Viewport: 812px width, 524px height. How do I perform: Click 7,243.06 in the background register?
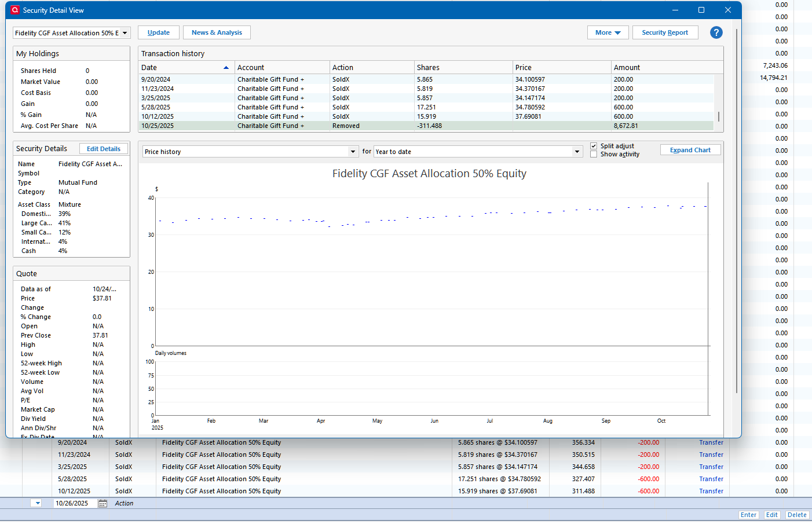(x=775, y=65)
